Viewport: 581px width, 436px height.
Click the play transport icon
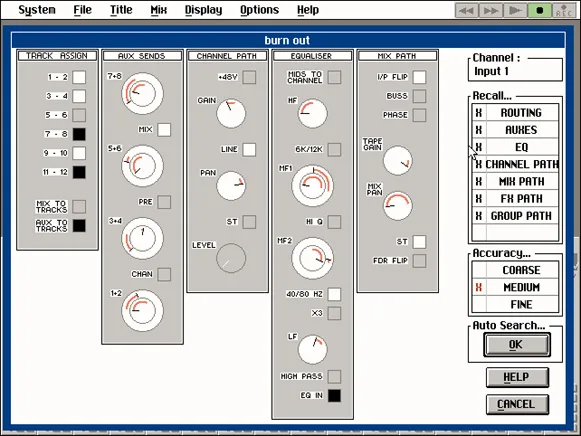click(x=514, y=10)
